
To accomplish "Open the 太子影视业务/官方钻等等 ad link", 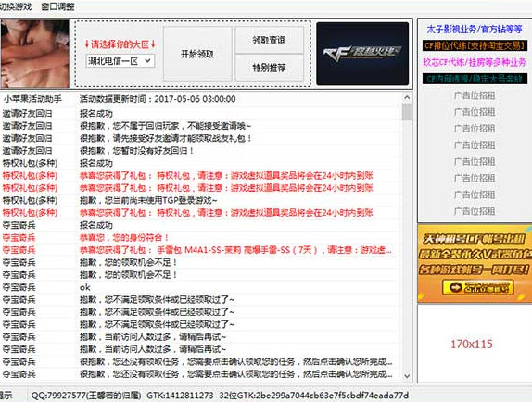I will click(475, 29).
